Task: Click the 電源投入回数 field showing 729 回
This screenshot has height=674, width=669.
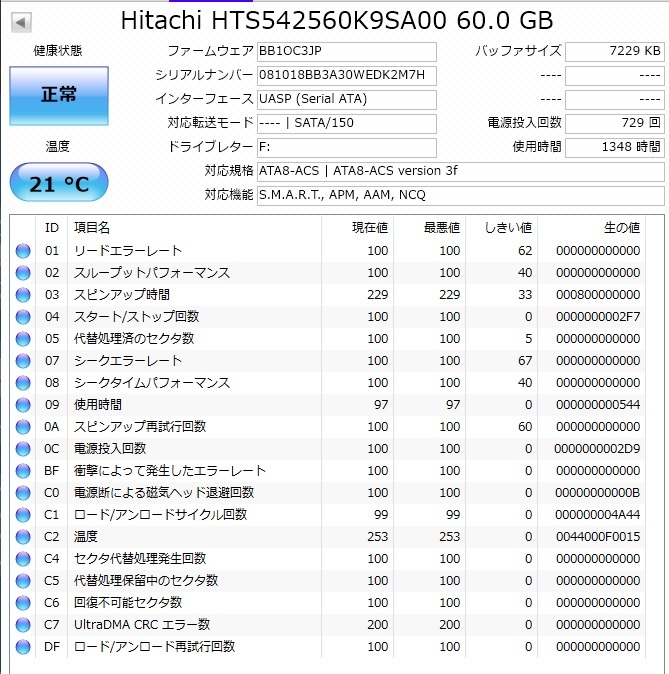Action: pos(615,124)
